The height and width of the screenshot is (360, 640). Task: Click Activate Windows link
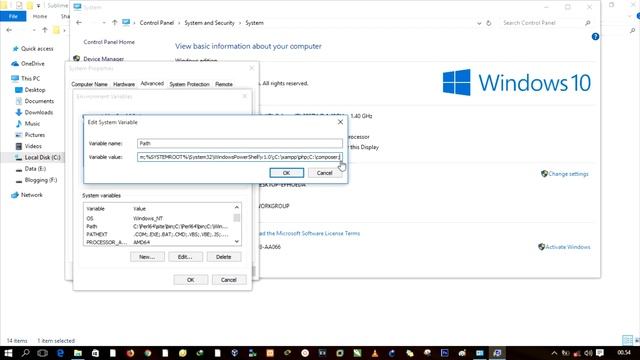point(568,247)
